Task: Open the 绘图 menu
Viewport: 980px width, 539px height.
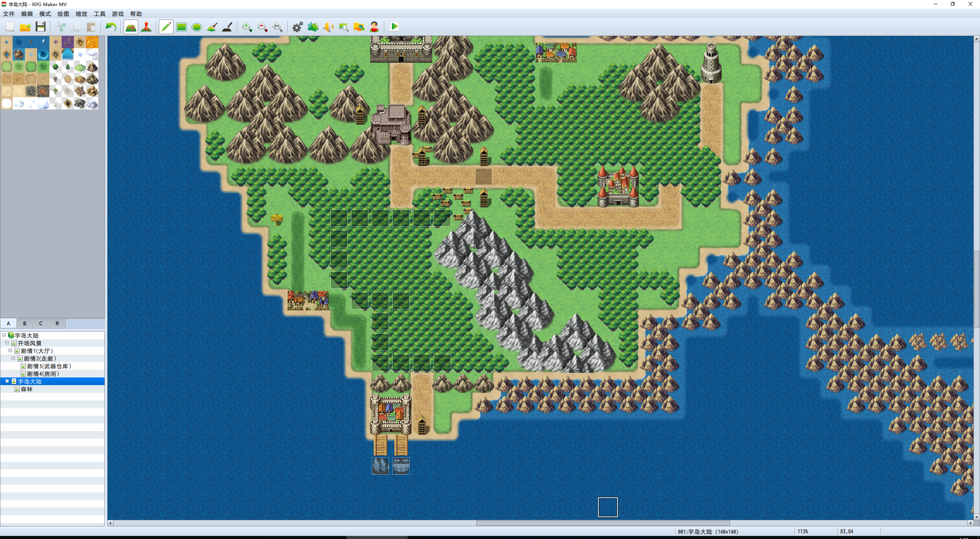Action: click(63, 14)
